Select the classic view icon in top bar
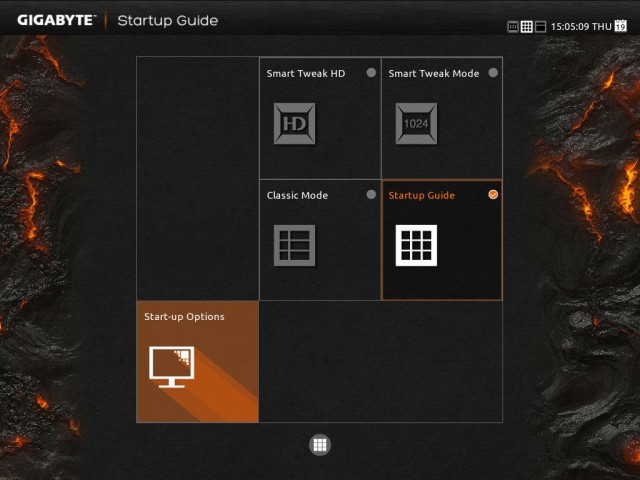640x480 pixels. (540, 27)
